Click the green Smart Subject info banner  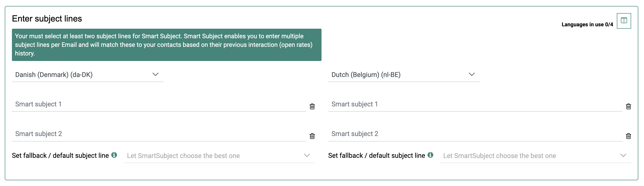click(x=167, y=45)
